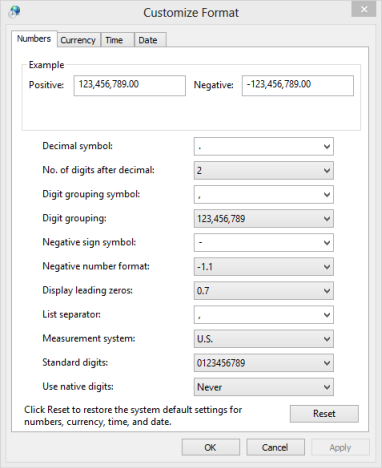Click the List separator label
Image resolution: width=382 pixels, height=468 pixels.
pos(71,314)
